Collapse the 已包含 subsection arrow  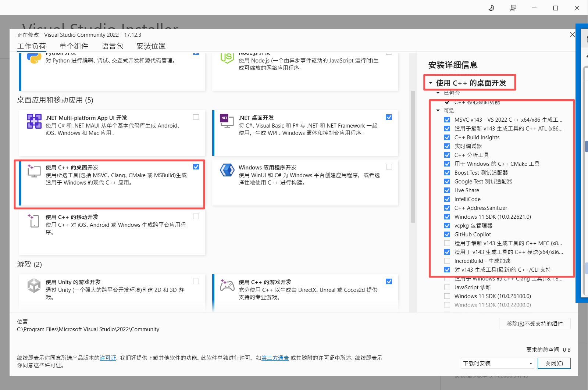pyautogui.click(x=438, y=93)
